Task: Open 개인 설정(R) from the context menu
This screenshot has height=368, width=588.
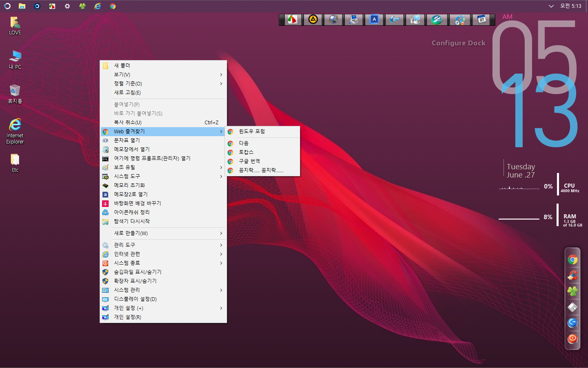Action: click(163, 317)
